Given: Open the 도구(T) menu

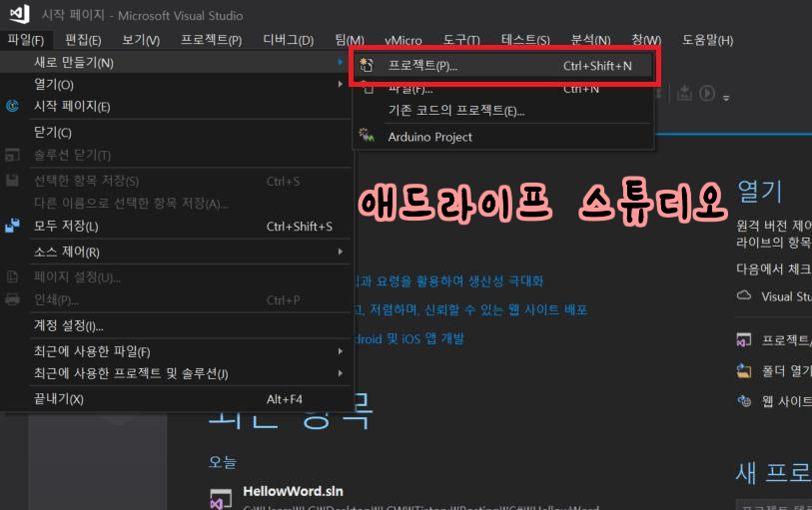Looking at the screenshot, I should (461, 40).
